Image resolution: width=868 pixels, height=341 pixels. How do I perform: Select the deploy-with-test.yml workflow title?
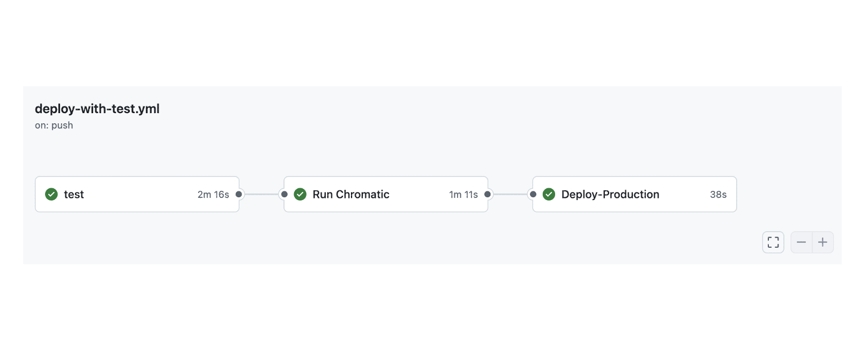point(97,109)
